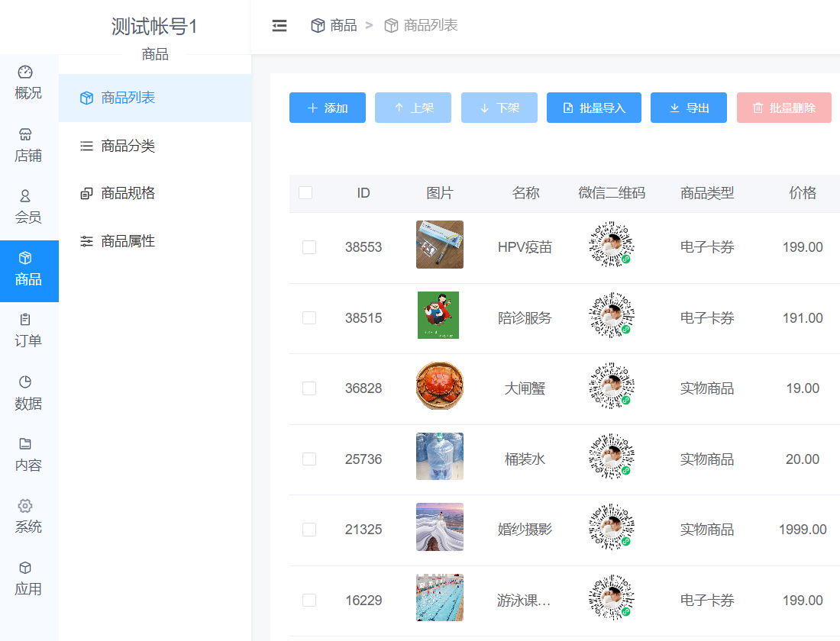Click the box icon beside 商品列表 breadcrumb

[391, 25]
